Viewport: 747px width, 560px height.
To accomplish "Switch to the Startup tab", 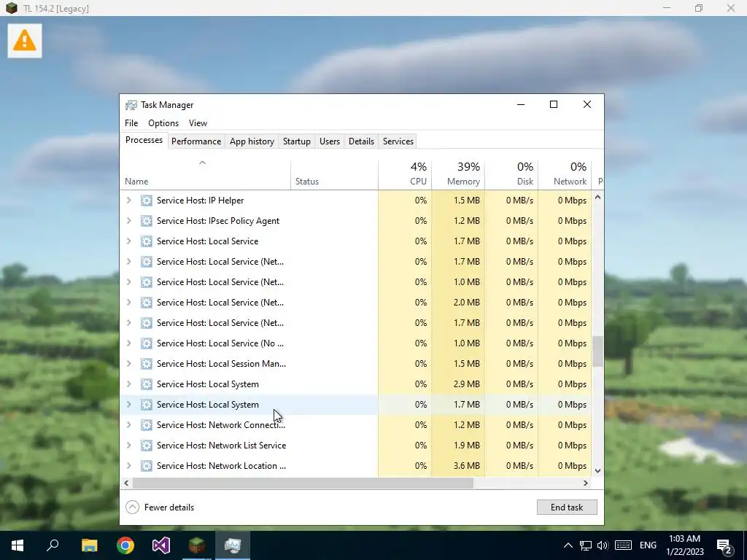I will click(x=297, y=141).
